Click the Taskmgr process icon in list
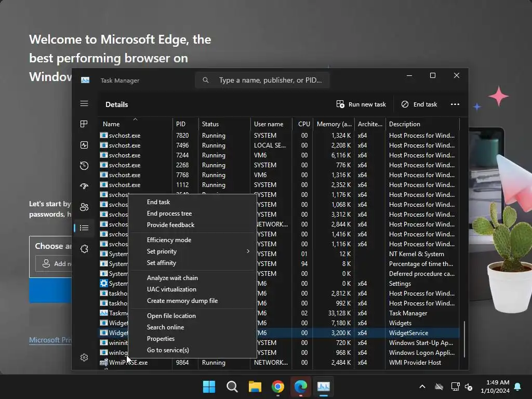Image resolution: width=532 pixels, height=399 pixels. coord(104,313)
